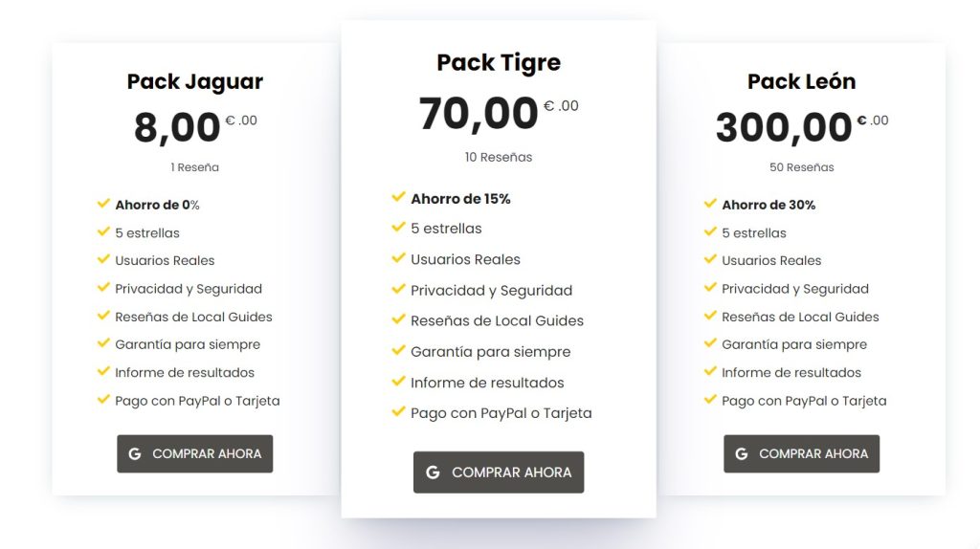
Task: Click the Google icon in Pack León button
Action: pos(742,454)
